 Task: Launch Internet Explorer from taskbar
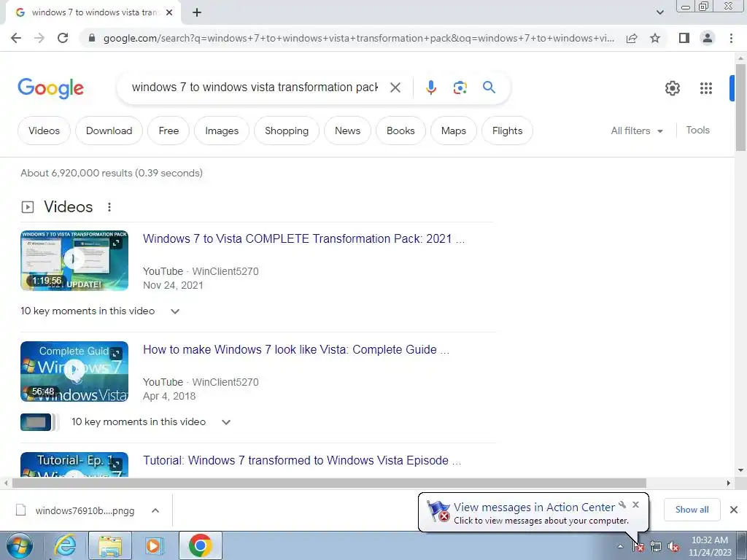pos(65,545)
